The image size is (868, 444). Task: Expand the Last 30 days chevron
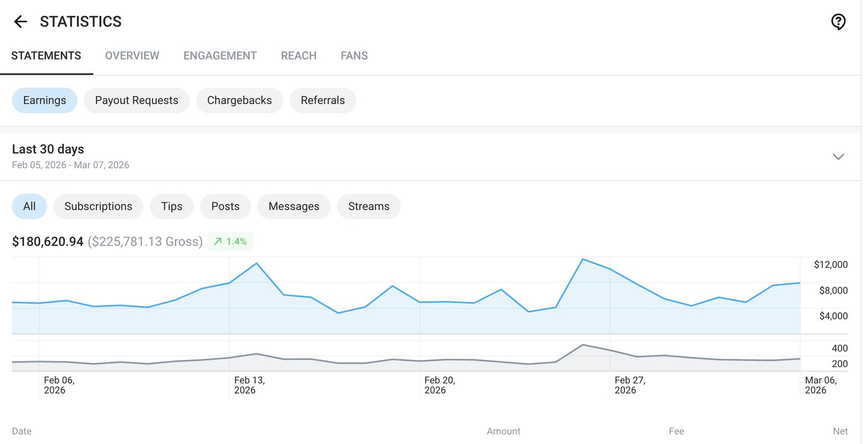point(838,157)
